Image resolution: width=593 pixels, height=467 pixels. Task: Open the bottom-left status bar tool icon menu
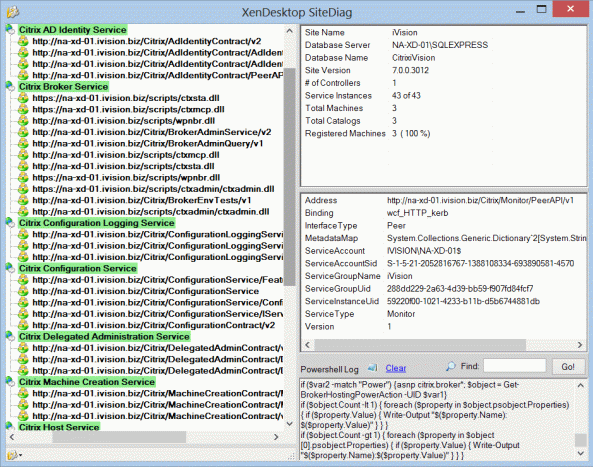[x=14, y=455]
